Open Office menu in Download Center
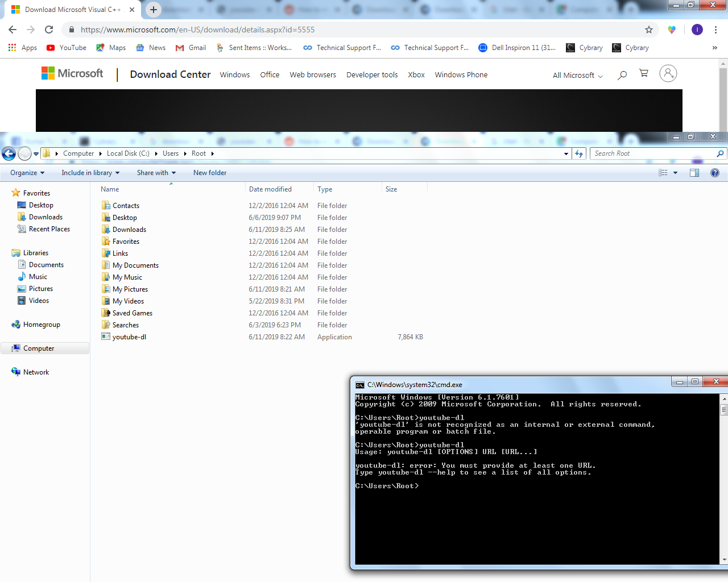The height and width of the screenshot is (582, 728). pos(270,74)
